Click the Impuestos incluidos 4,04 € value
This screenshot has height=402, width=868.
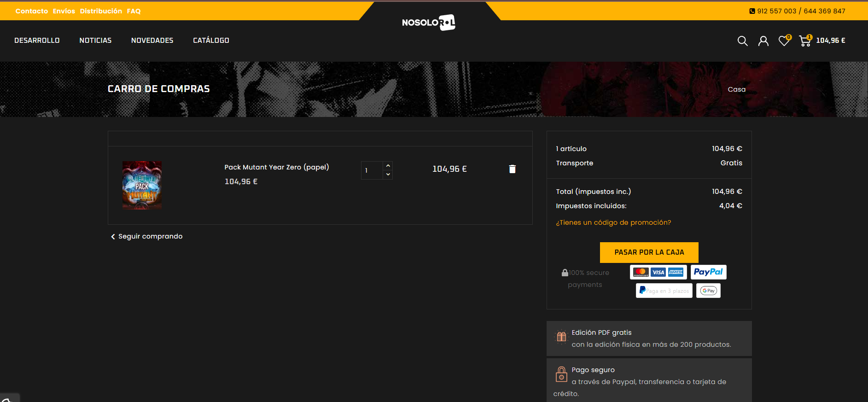pyautogui.click(x=731, y=206)
